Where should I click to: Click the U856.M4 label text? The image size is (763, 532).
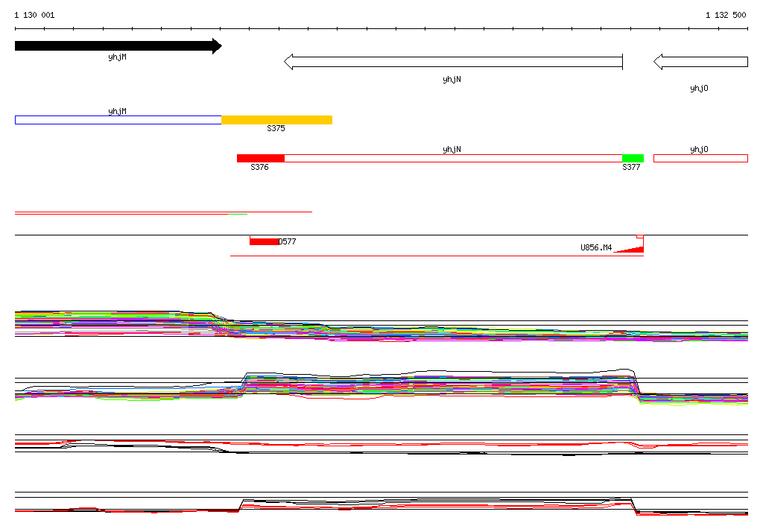point(596,247)
